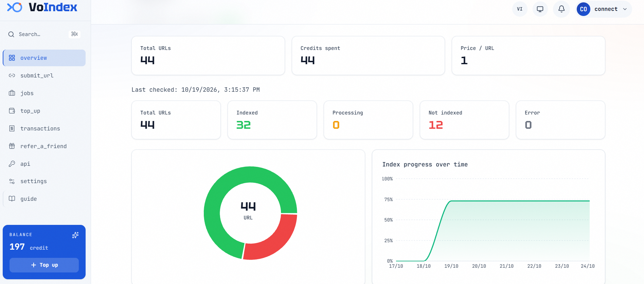Click the Top up button
644x284 pixels.
click(44, 265)
